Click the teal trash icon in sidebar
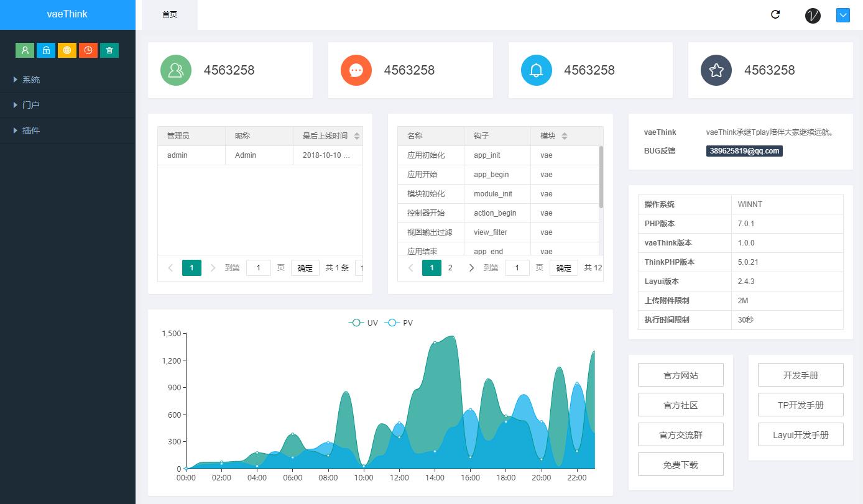This screenshot has height=504, width=863. (109, 50)
